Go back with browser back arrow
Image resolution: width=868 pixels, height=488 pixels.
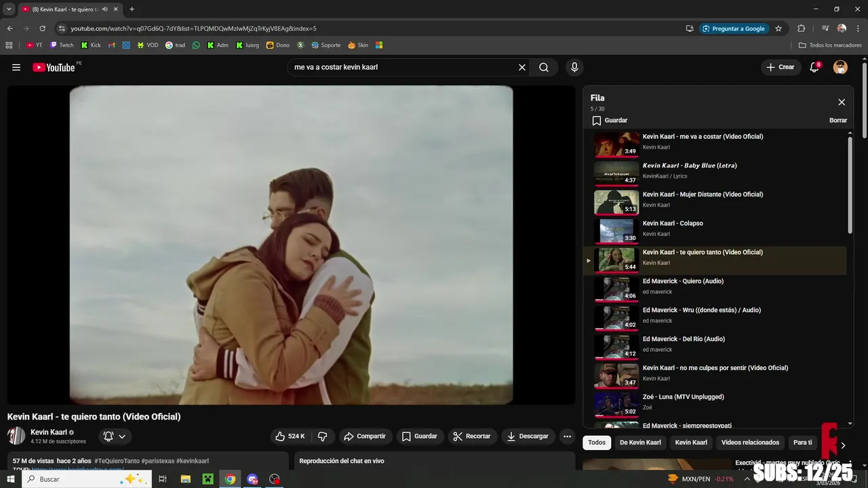click(9, 28)
